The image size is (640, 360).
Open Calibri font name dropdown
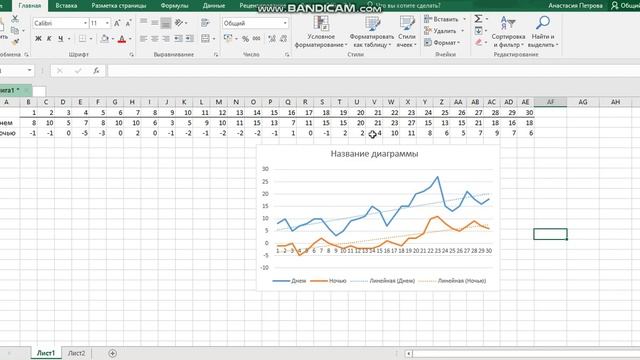(x=85, y=23)
